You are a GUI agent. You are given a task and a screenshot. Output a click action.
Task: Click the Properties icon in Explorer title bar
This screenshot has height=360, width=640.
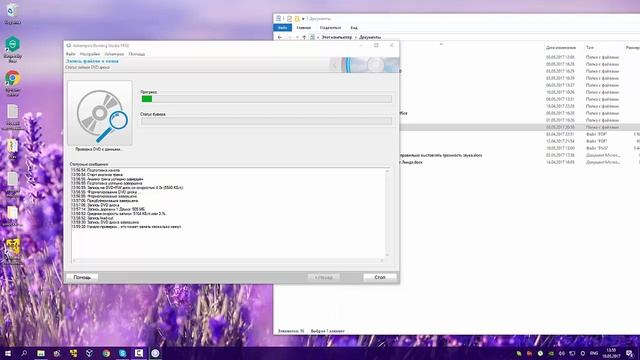pos(289,19)
